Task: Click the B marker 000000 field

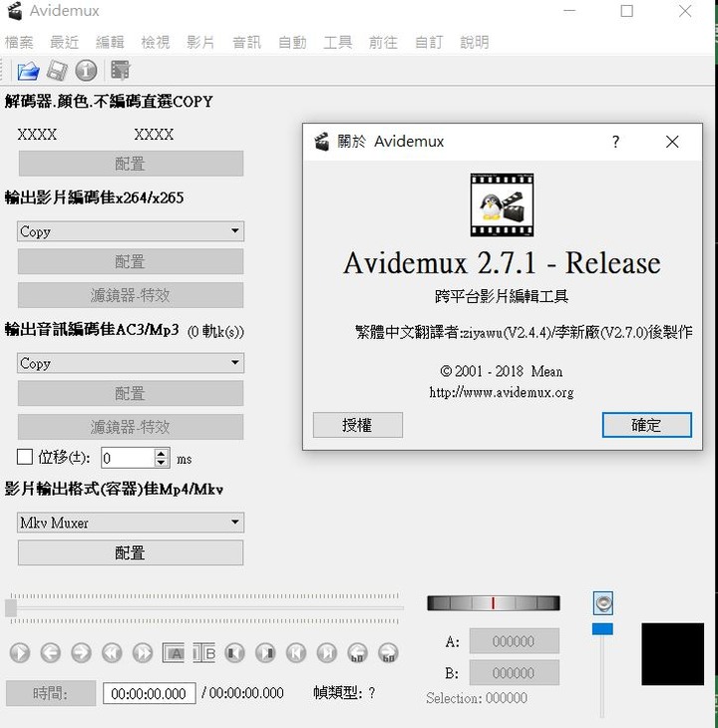Action: tap(514, 673)
